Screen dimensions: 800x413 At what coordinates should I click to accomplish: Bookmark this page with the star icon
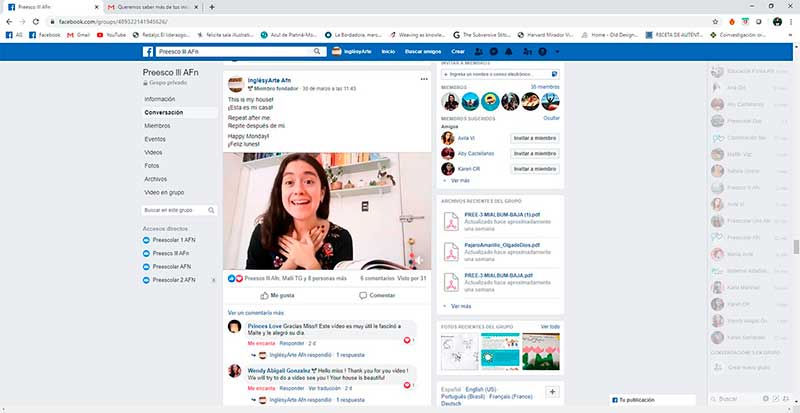[715, 22]
